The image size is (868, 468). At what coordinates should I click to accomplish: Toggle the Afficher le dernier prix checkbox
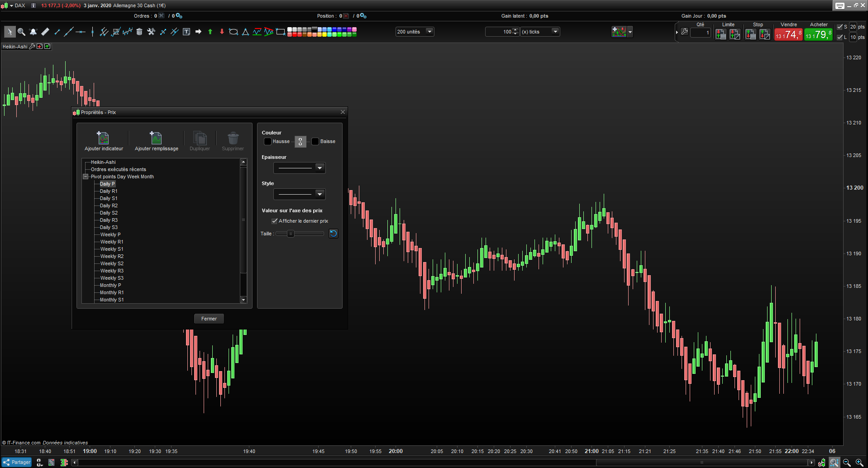pos(274,221)
